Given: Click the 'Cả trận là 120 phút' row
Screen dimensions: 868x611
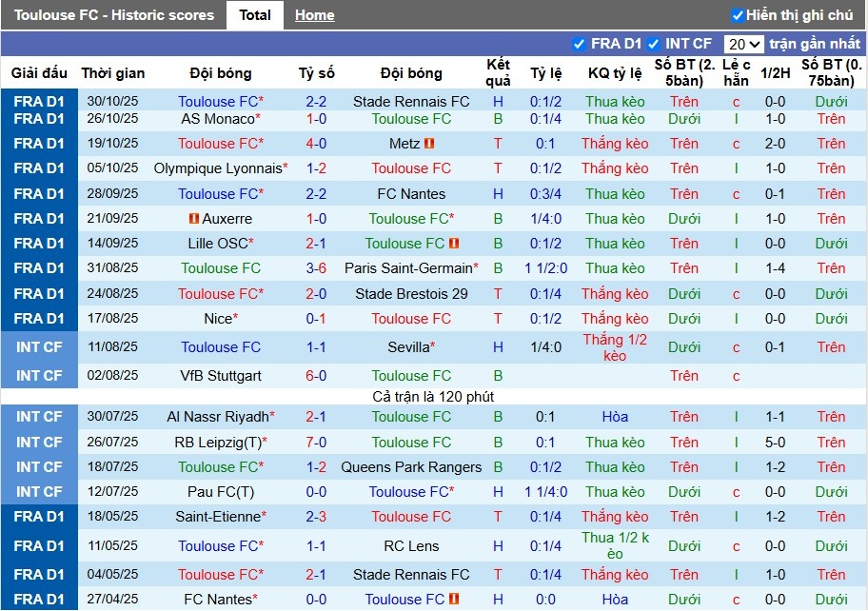Looking at the screenshot, I should click(434, 396).
